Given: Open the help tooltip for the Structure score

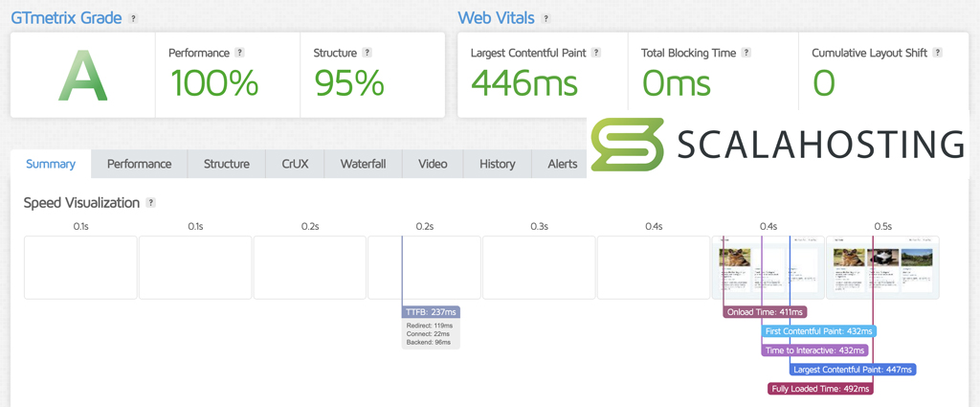Looking at the screenshot, I should (367, 53).
